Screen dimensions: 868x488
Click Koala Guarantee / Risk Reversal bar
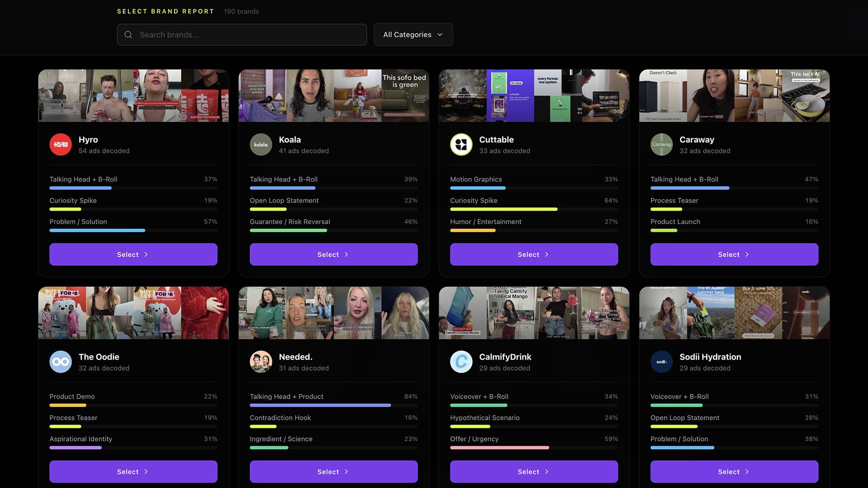[334, 230]
